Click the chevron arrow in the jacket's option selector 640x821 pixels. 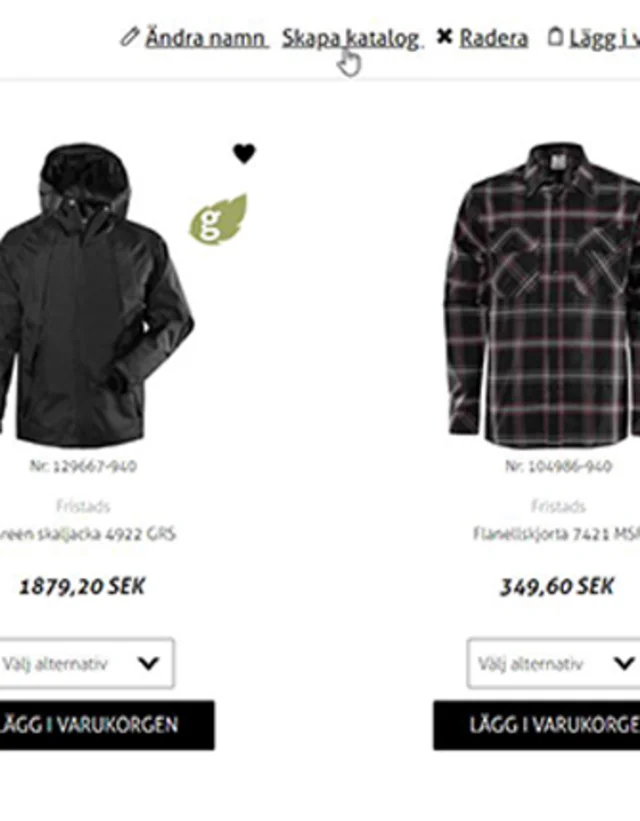[x=148, y=663]
